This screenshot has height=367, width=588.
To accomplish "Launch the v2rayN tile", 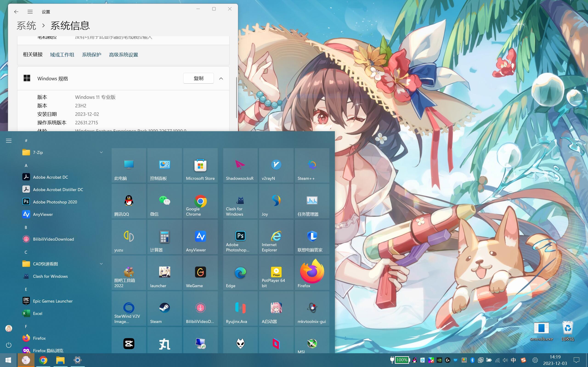I will [276, 165].
